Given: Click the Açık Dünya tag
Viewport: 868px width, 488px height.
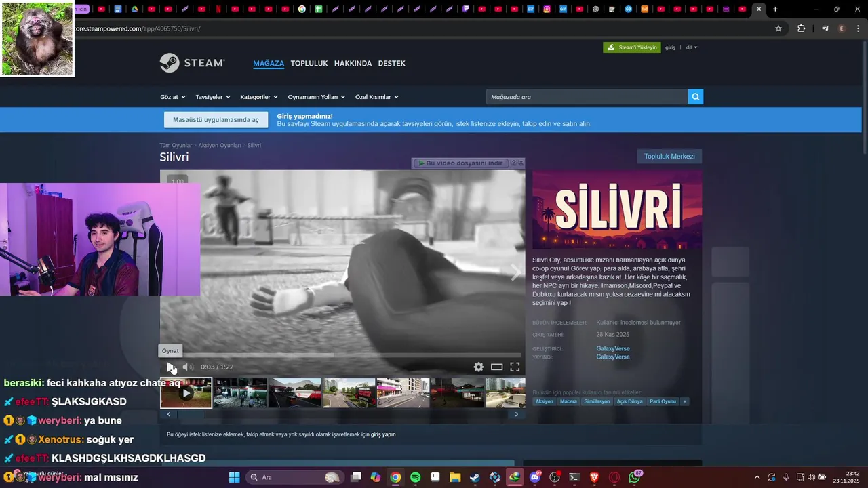Looking at the screenshot, I should click(629, 401).
